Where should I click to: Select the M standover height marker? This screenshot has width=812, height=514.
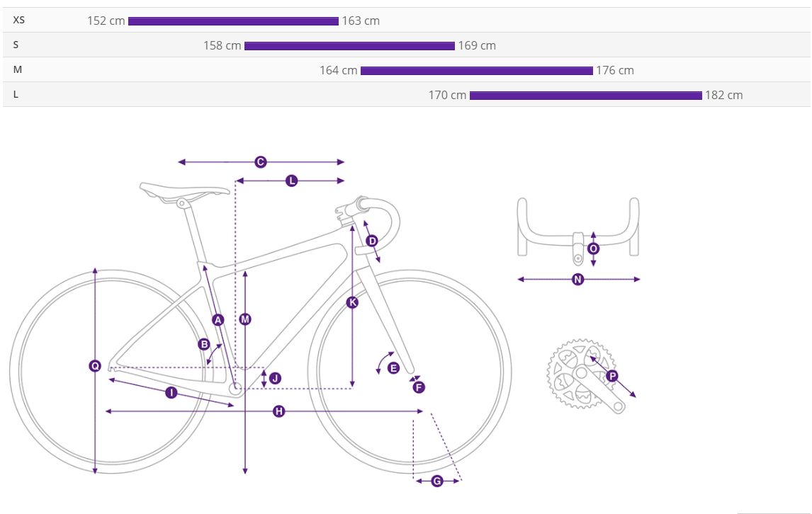pyautogui.click(x=245, y=319)
